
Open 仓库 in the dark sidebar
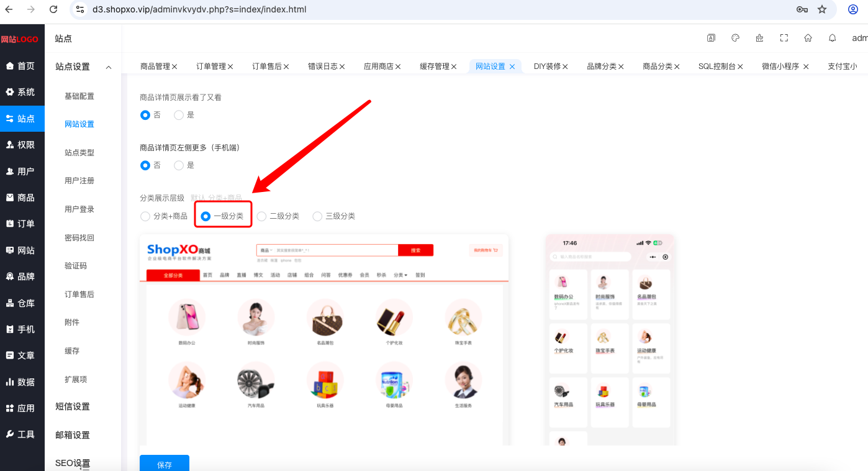point(22,303)
